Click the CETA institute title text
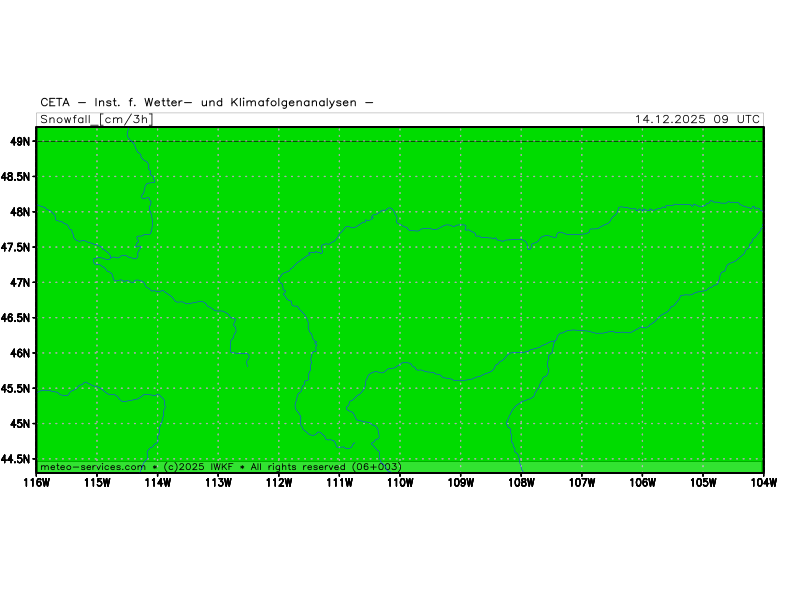 click(207, 102)
